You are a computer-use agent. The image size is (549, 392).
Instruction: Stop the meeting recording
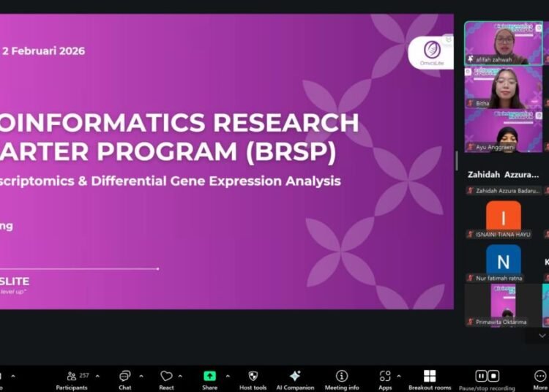[x=495, y=376]
